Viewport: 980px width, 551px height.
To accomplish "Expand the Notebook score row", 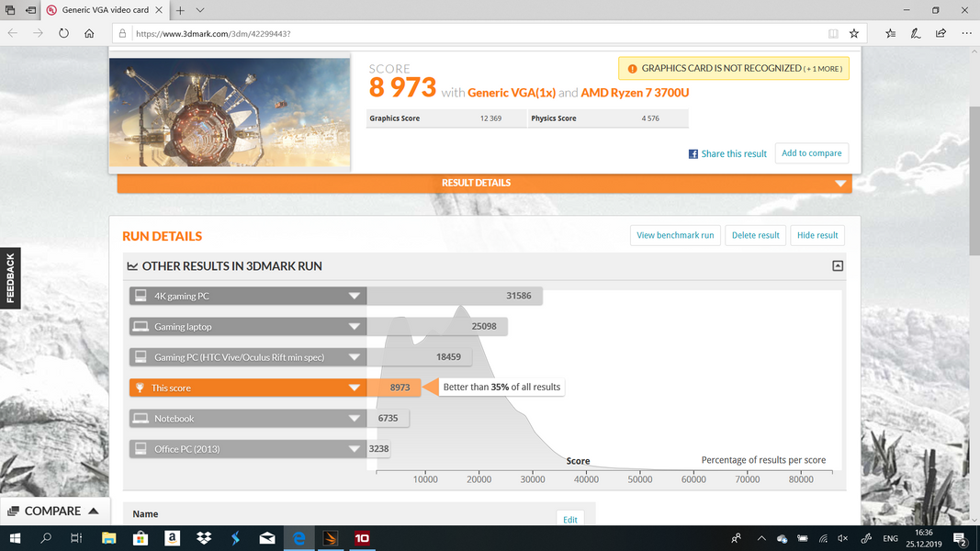I will point(354,419).
